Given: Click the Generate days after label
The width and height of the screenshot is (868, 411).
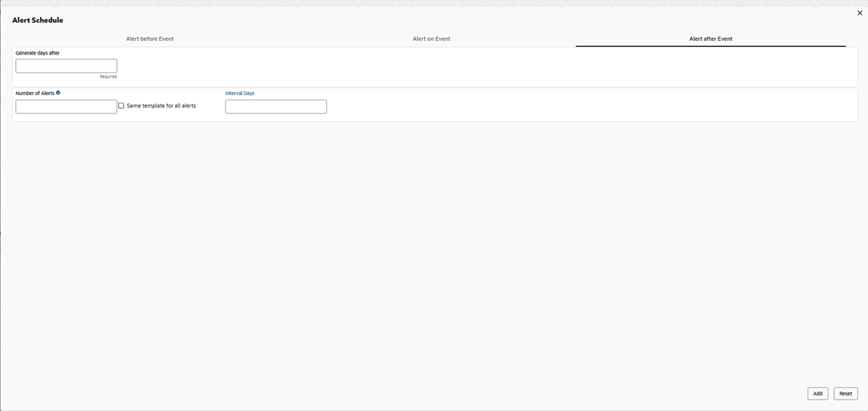Looking at the screenshot, I should [x=38, y=53].
